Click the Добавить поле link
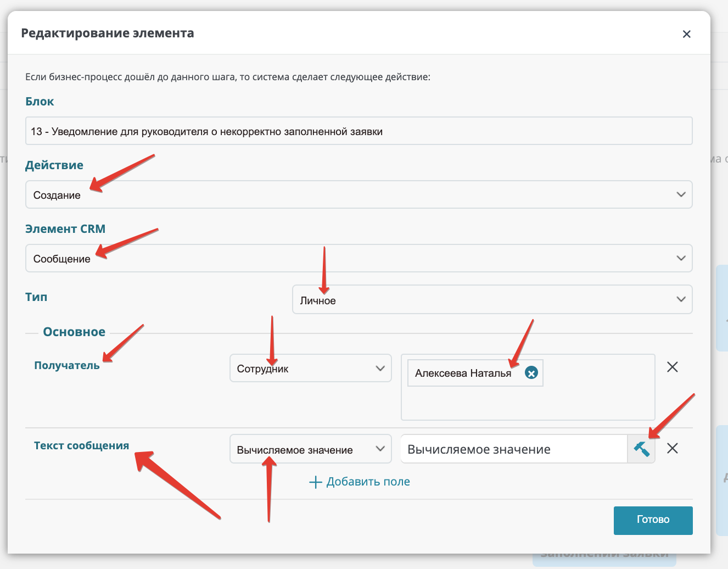 pyautogui.click(x=368, y=482)
